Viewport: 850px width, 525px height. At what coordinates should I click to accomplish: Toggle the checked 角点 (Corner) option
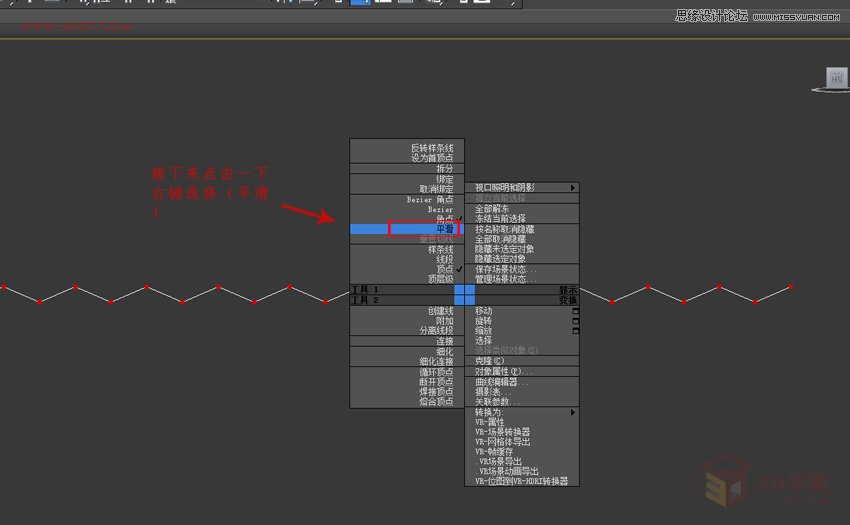444,219
